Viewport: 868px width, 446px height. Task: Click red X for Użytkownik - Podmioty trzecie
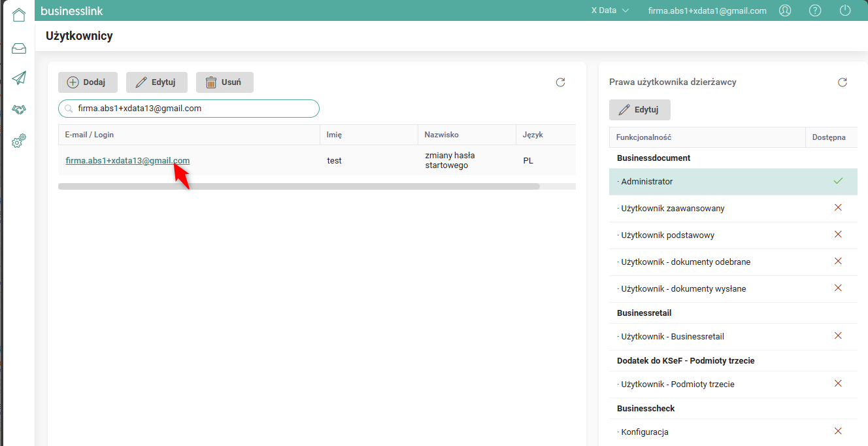(x=838, y=383)
